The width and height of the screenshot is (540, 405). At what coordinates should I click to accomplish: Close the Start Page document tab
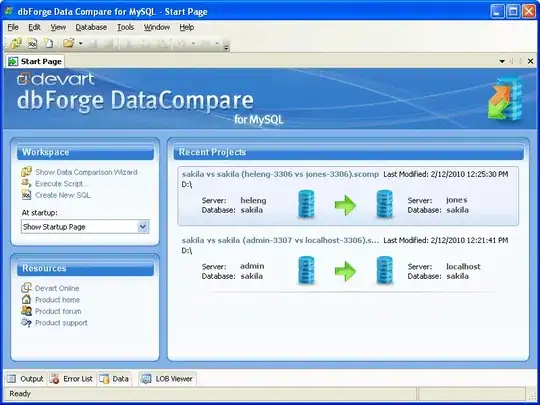click(530, 61)
